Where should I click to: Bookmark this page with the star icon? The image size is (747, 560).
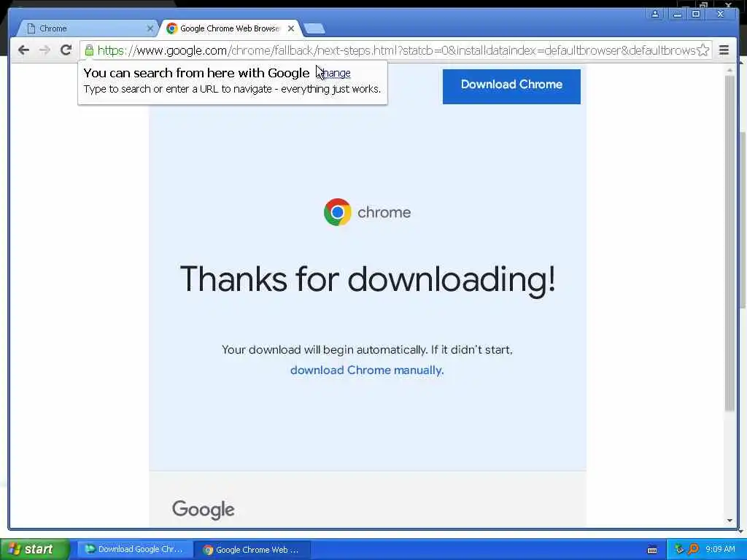(703, 50)
